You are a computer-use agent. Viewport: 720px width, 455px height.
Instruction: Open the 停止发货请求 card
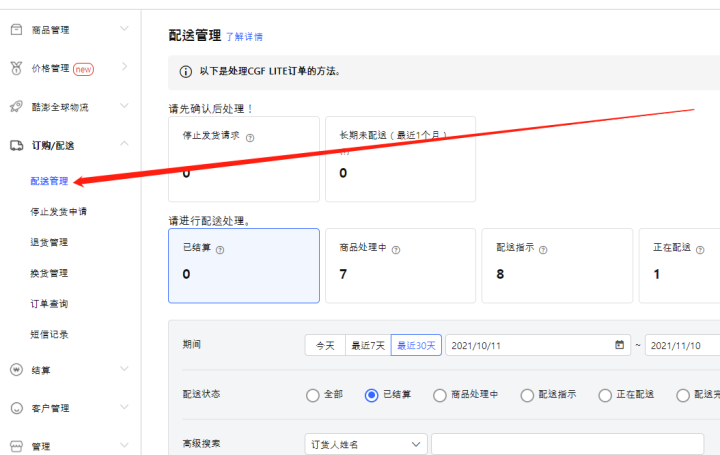pyautogui.click(x=244, y=159)
